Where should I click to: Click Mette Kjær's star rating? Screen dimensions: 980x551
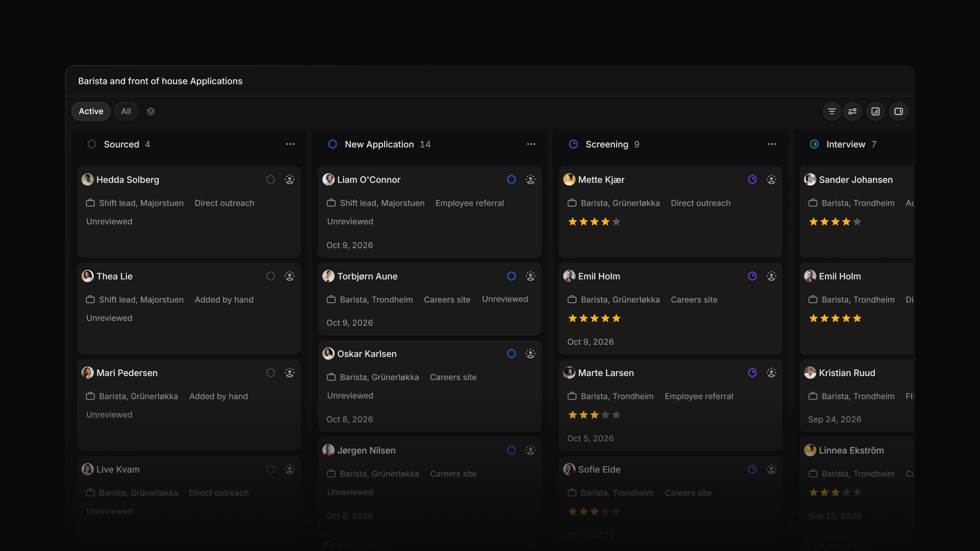click(x=594, y=222)
